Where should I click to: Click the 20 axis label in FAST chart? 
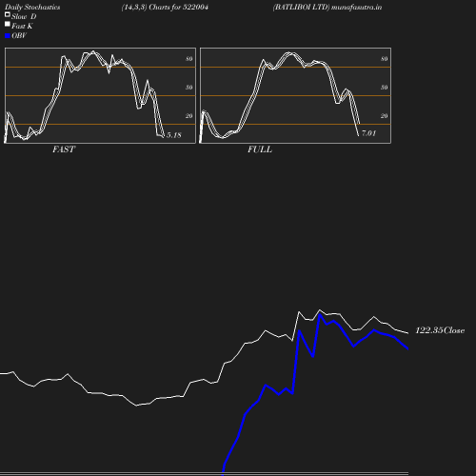pos(189,116)
